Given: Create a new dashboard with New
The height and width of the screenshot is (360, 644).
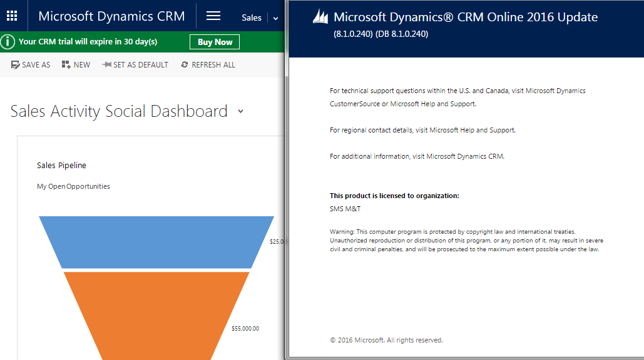Looking at the screenshot, I should (66, 65).
